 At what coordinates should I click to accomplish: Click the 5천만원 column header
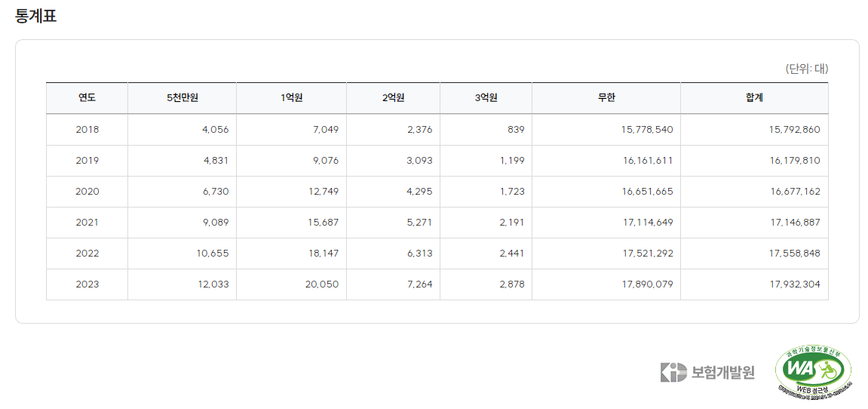[x=182, y=98]
